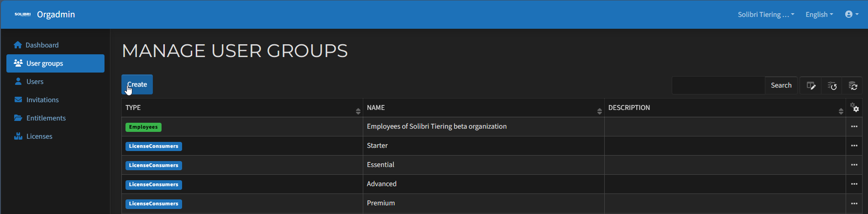The image size is (868, 214).
Task: Click LicenseConsumers badge in Premium row
Action: coord(154,204)
